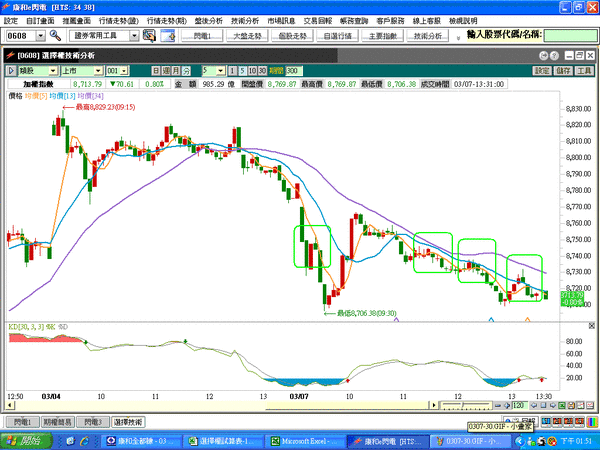Click the save diskette icon in bottom bar
This screenshot has width=600, height=450.
[x=571, y=405]
